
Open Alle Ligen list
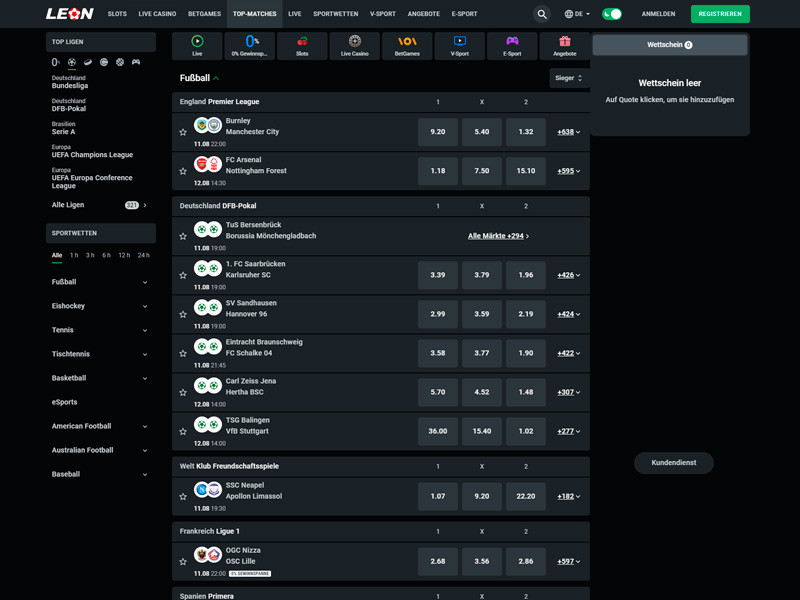tap(100, 205)
